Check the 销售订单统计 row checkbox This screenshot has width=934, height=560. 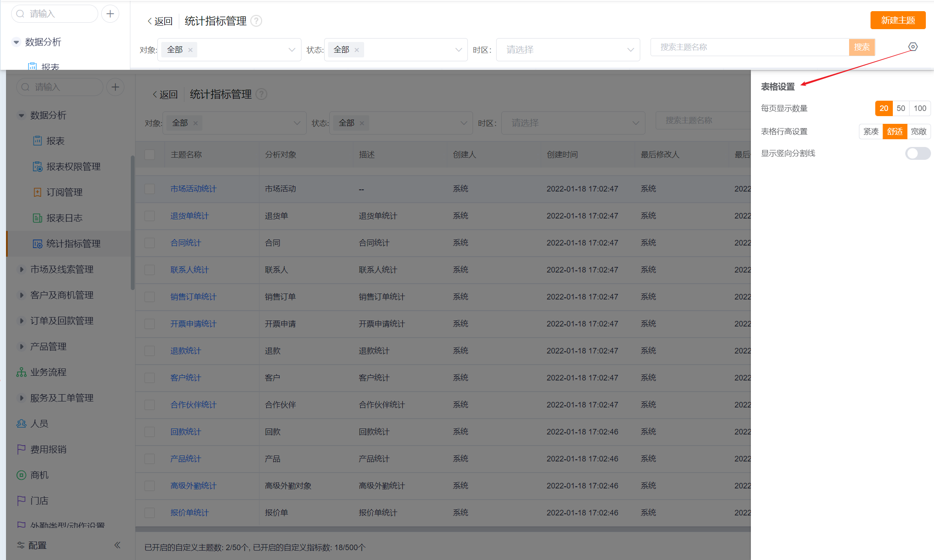pyautogui.click(x=150, y=297)
